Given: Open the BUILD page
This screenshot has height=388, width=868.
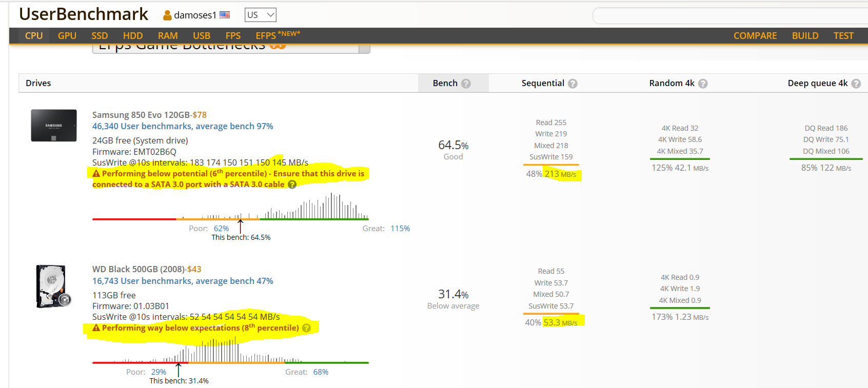Looking at the screenshot, I should 805,36.
